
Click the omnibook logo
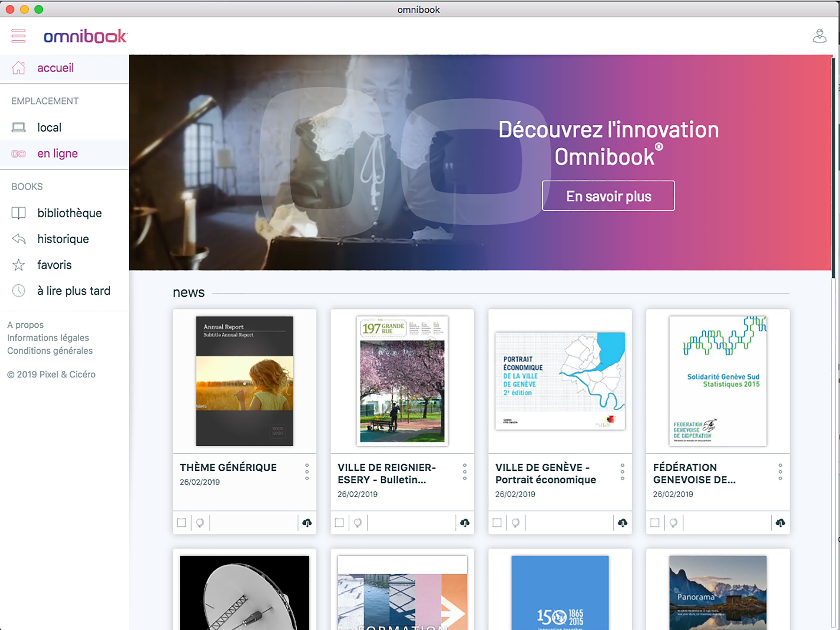(85, 36)
